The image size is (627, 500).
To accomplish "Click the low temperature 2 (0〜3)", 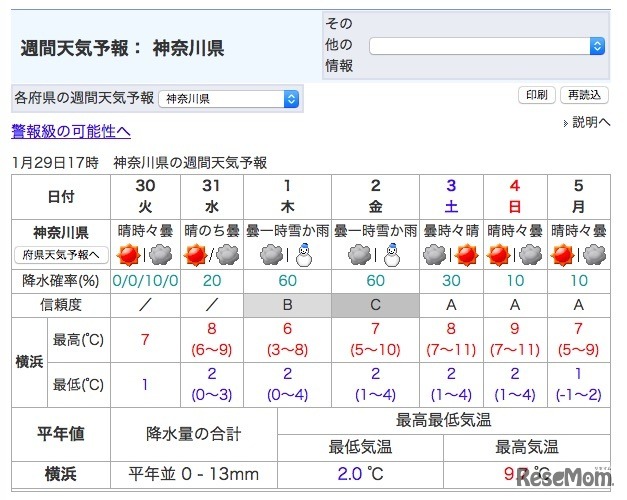I will pos(212,385).
